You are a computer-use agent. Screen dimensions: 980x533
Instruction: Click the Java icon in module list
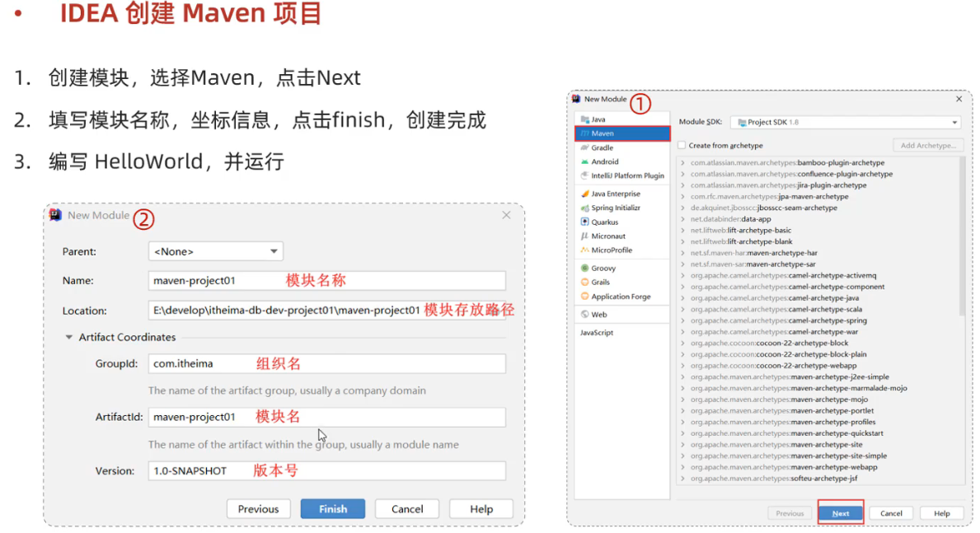(x=585, y=119)
